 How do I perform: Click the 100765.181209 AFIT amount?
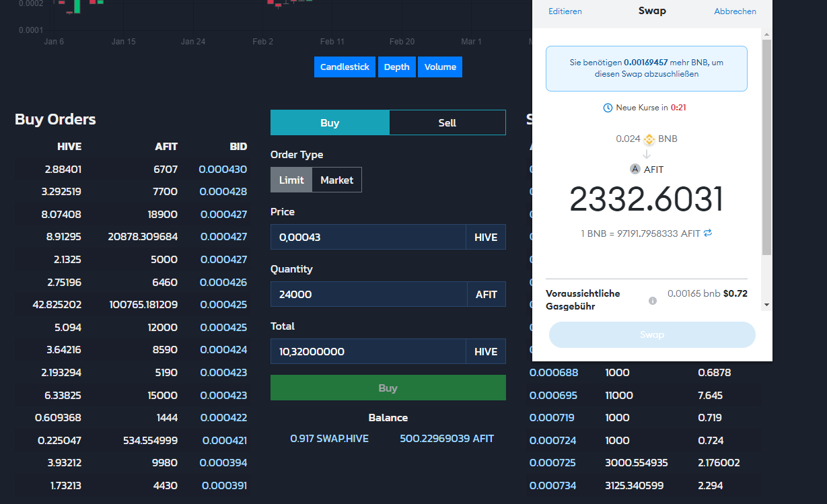pyautogui.click(x=143, y=304)
